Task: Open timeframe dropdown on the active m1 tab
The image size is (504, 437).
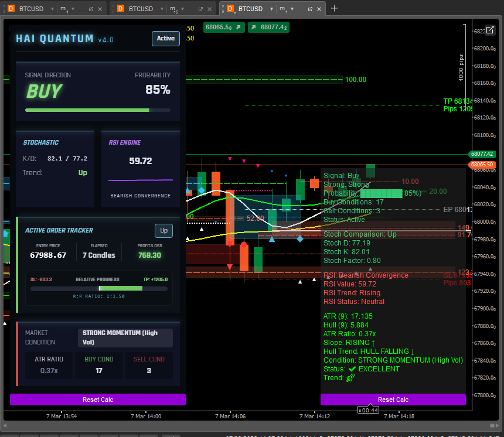Action: 292,9
